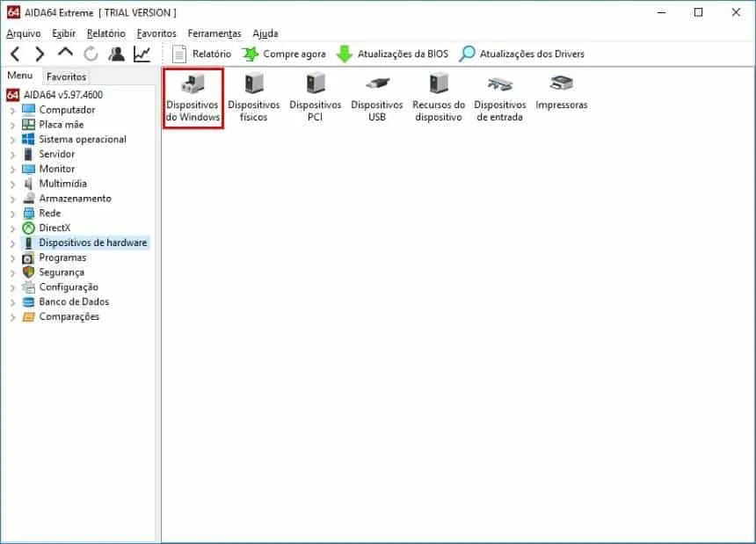756x544 pixels.
Task: Expand the Rede tree node
Action: point(13,214)
